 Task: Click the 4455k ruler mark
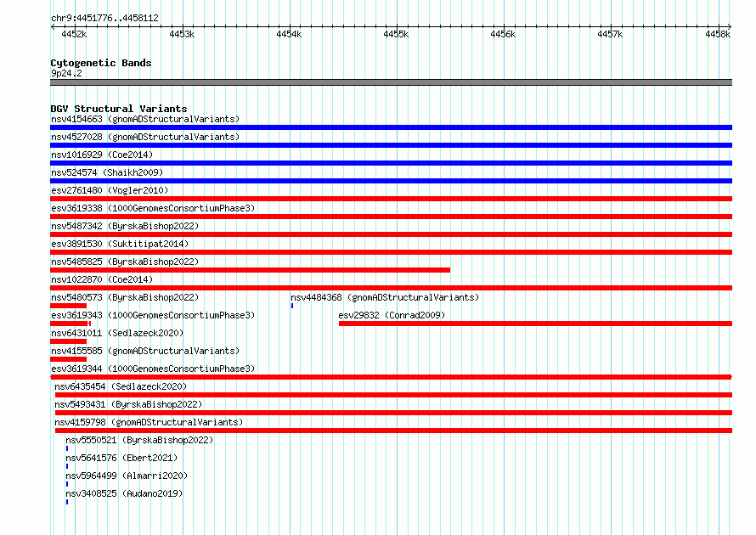click(x=396, y=34)
